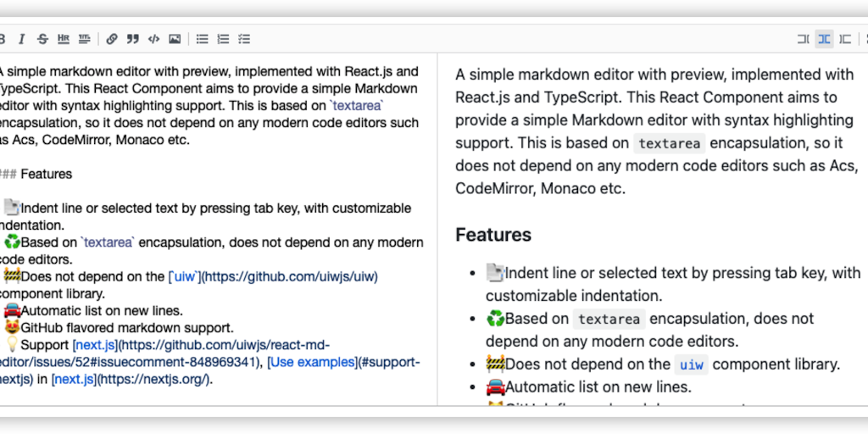Click the "Features" heading in the preview

tap(493, 235)
